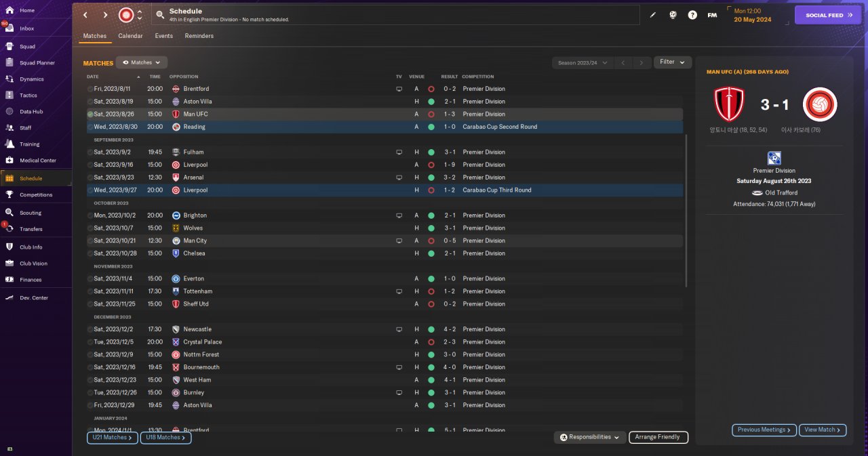Open U21 Matches
868x456 pixels.
coord(113,438)
